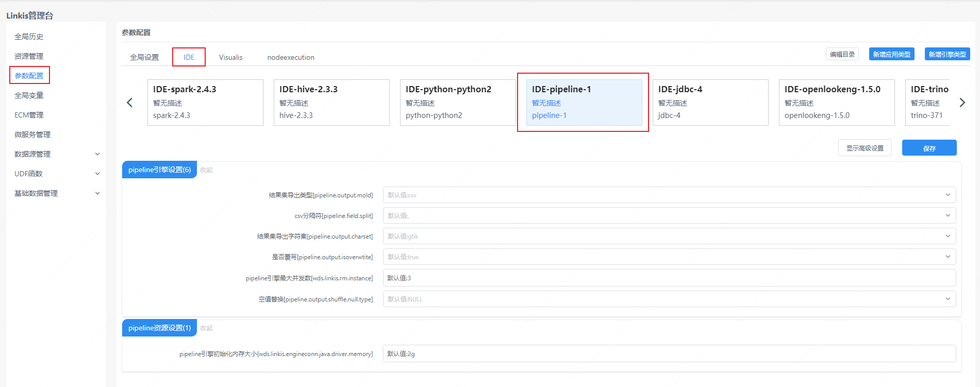Click the 新增引擎类型 button

click(x=947, y=54)
